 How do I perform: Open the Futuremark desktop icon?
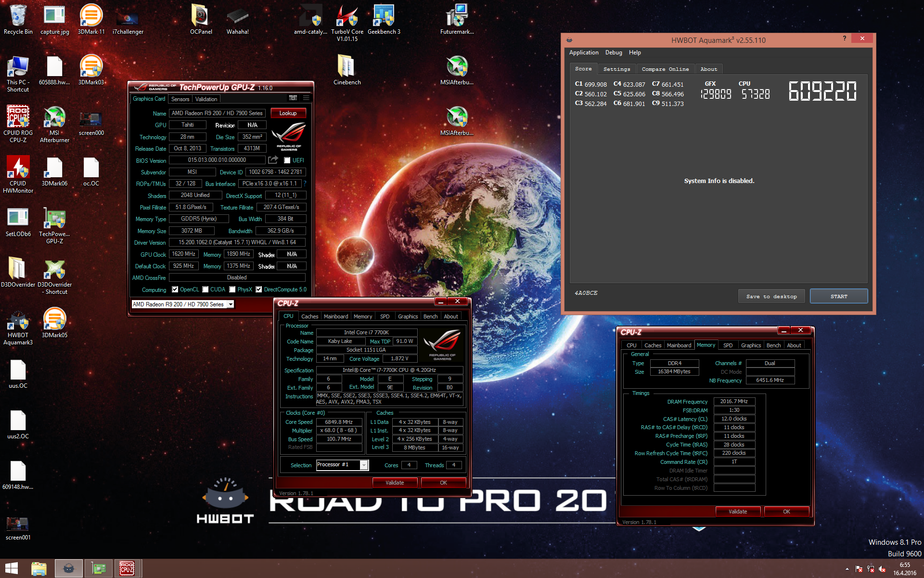pyautogui.click(x=457, y=19)
